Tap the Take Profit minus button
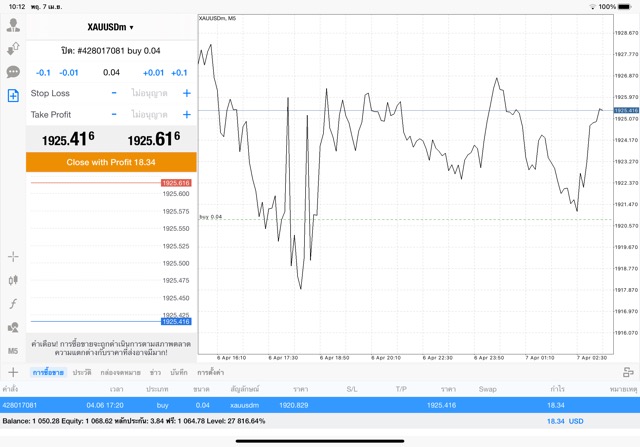The height and width of the screenshot is (447, 640). [115, 115]
